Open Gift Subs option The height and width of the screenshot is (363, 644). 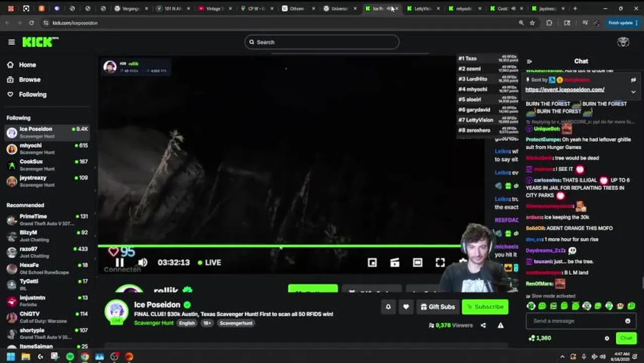pos(437,307)
